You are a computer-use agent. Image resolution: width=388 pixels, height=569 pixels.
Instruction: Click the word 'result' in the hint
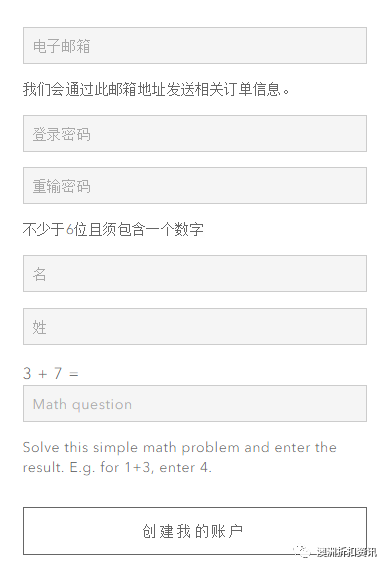[42, 467]
